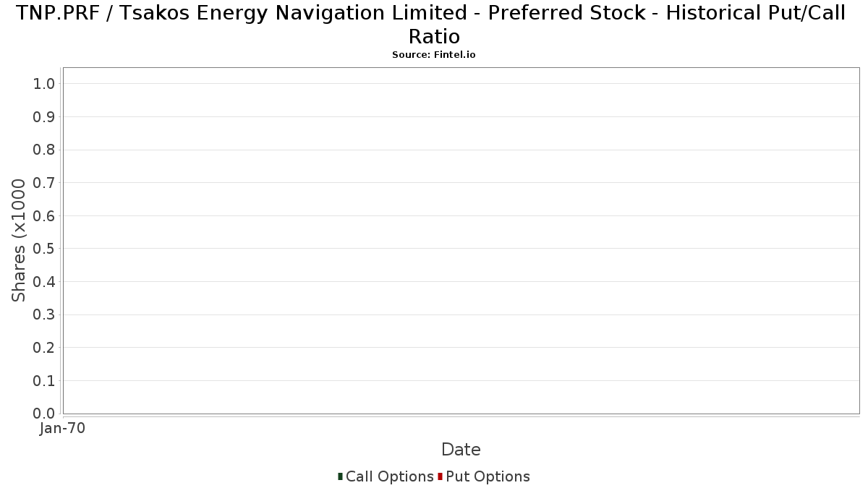Image resolution: width=868 pixels, height=488 pixels.
Task: Click the 0.2 y-axis tick label
Action: (x=44, y=348)
